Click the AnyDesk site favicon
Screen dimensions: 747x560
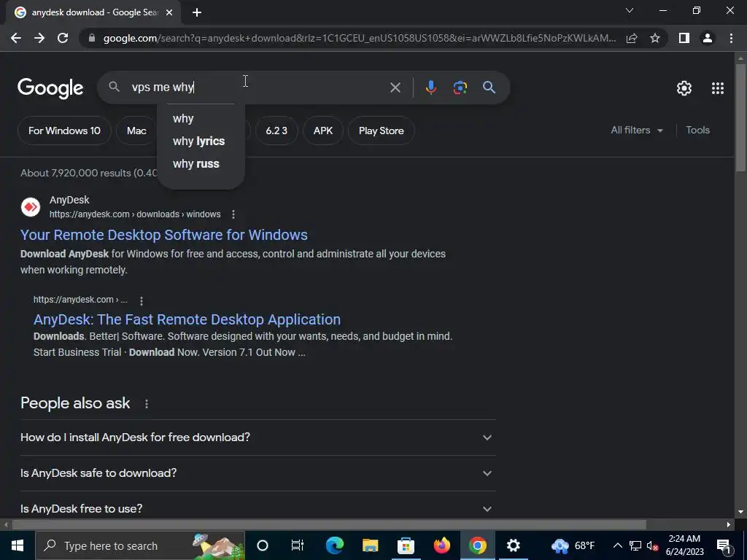(x=31, y=207)
